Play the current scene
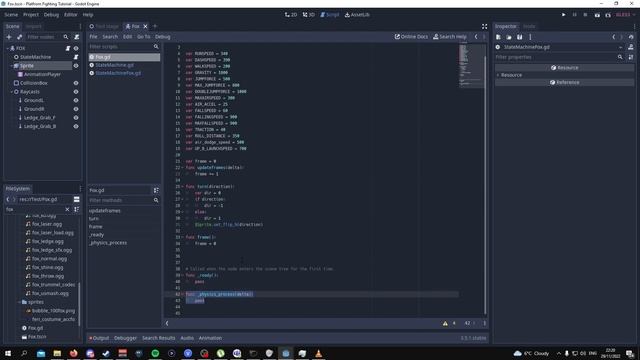640x360 pixels. [597, 15]
